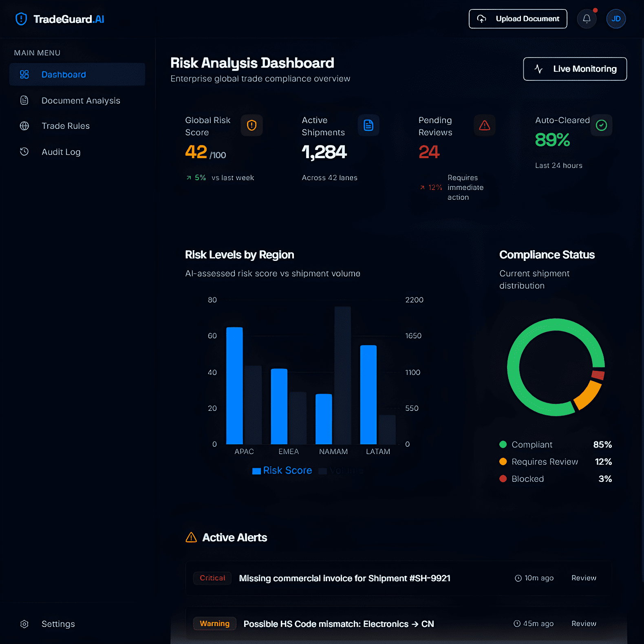Open the notifications bell
Viewport: 644px width, 644px height.
(587, 19)
